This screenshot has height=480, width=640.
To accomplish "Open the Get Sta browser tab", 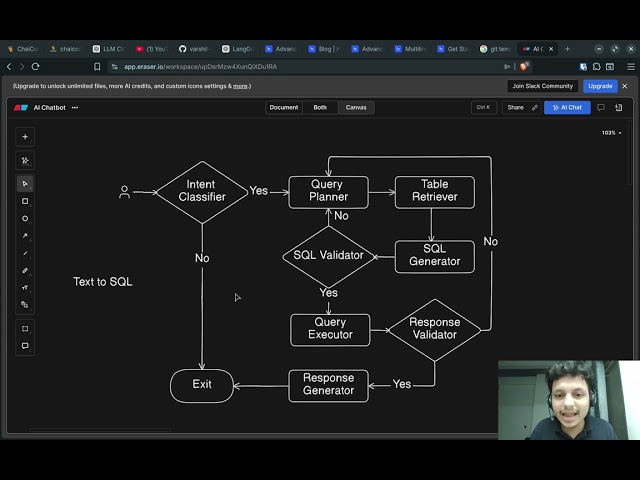I will click(453, 49).
